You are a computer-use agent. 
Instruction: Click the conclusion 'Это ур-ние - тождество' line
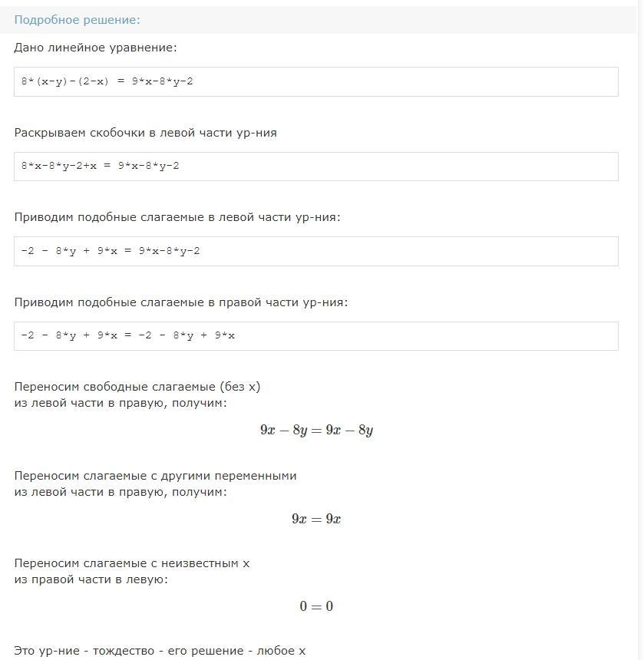tap(160, 651)
